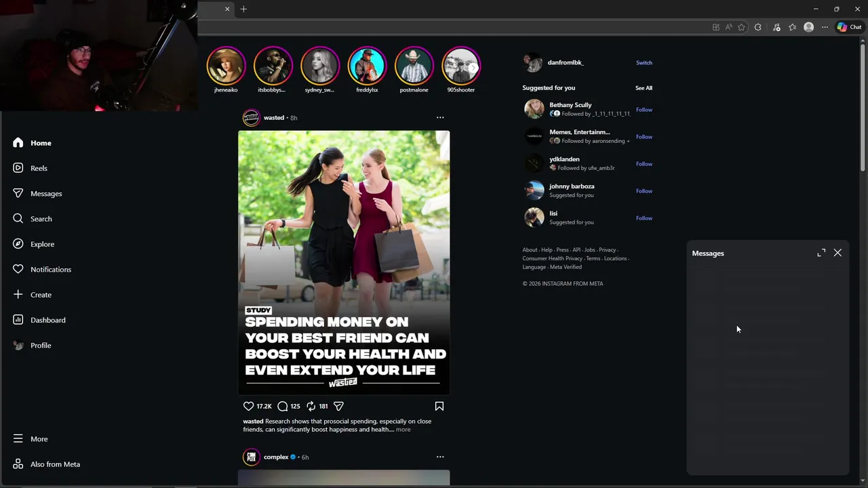Viewport: 868px width, 488px height.
Task: Add this page to favorites (star)
Action: point(741,27)
